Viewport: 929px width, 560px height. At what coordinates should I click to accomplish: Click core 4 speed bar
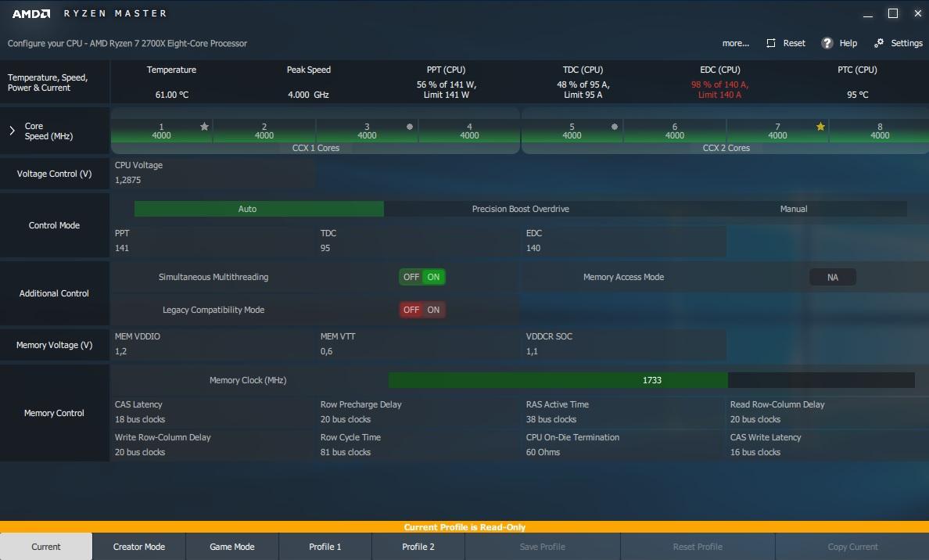tap(469, 131)
